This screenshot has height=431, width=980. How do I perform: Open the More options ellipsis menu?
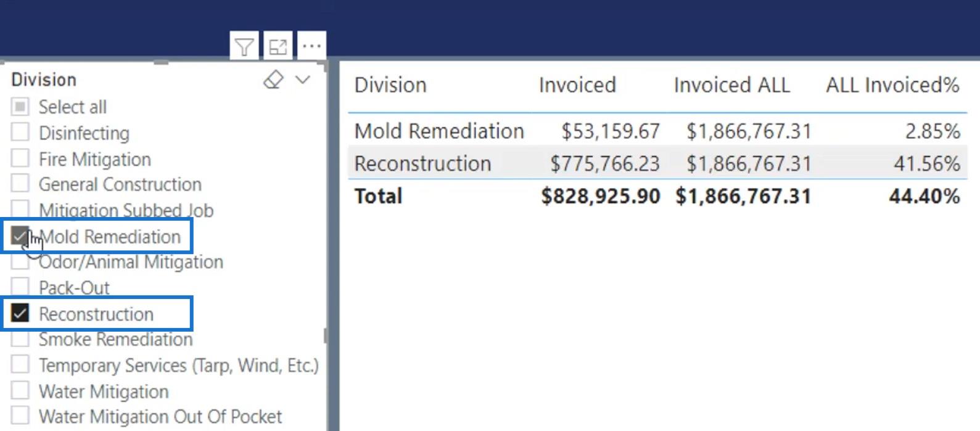point(311,46)
